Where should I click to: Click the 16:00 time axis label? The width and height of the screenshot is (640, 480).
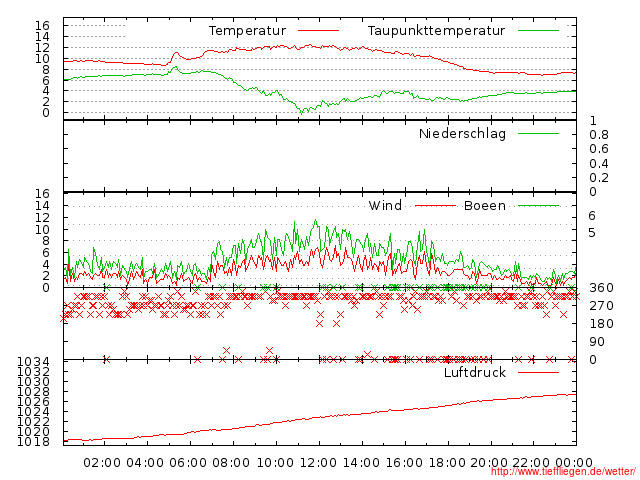[404, 463]
